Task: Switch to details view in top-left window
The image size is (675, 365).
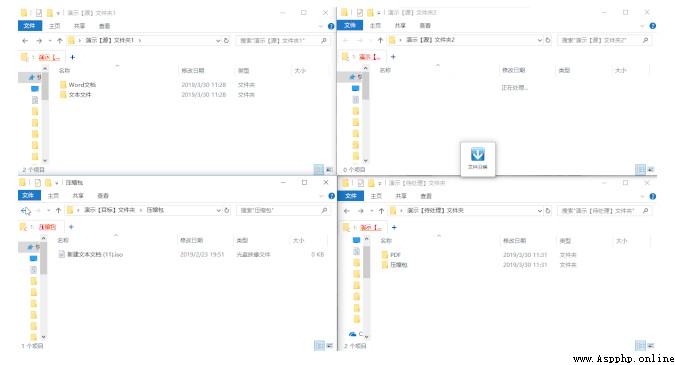Action: coord(319,170)
